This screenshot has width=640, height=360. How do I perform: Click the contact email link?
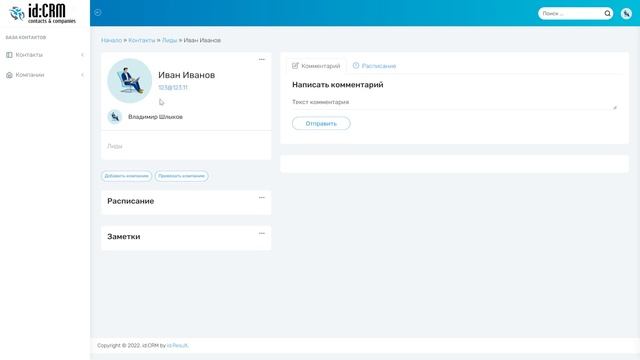point(173,88)
